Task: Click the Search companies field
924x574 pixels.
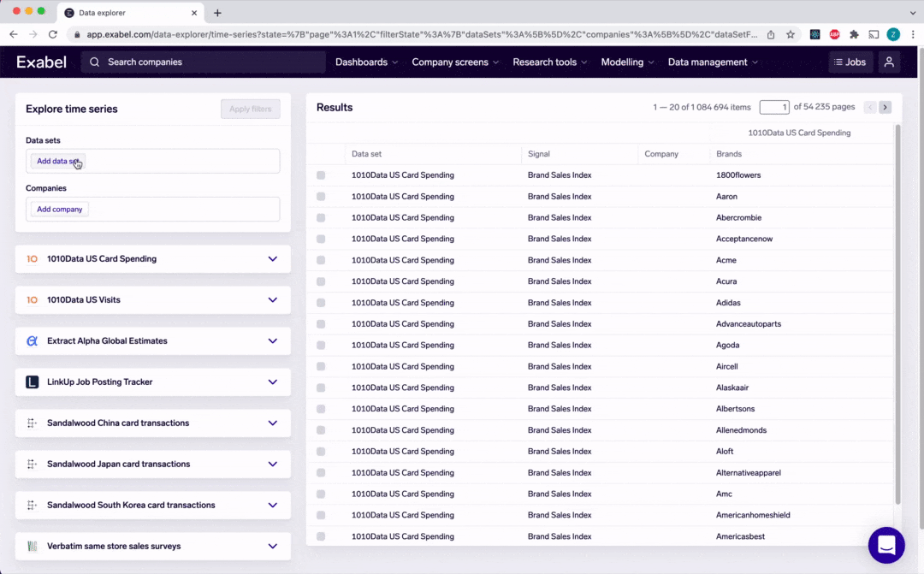Action: [x=204, y=62]
